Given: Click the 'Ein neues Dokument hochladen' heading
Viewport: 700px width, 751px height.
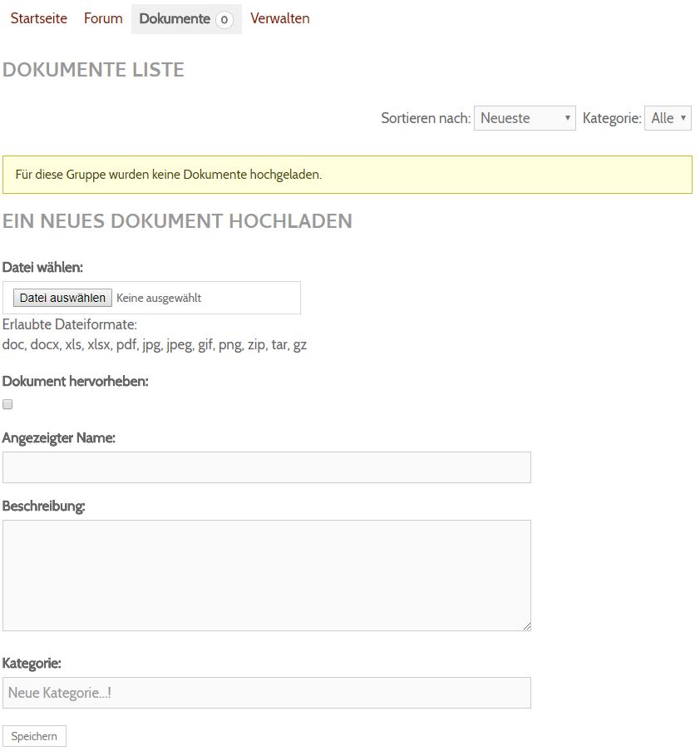Looking at the screenshot, I should point(177,221).
